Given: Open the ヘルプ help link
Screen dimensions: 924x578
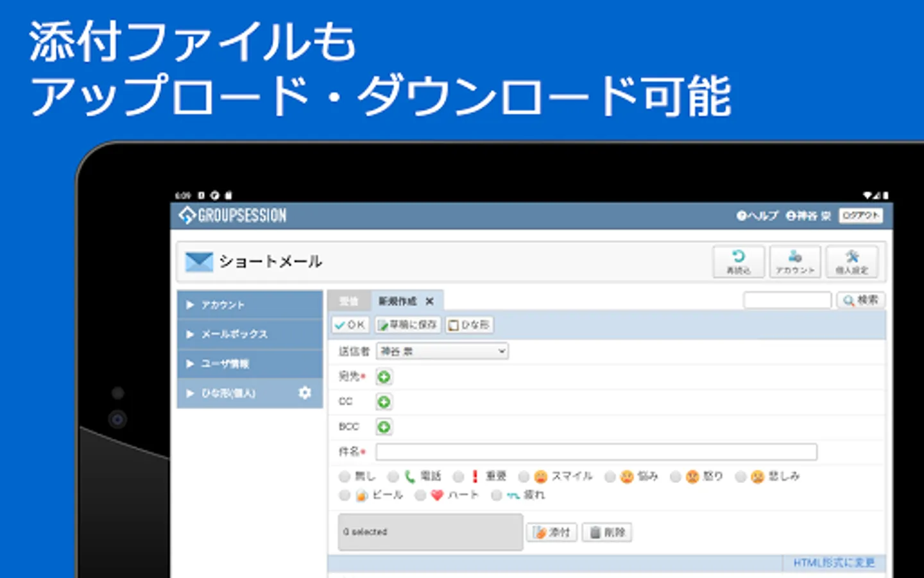Looking at the screenshot, I should (x=758, y=216).
